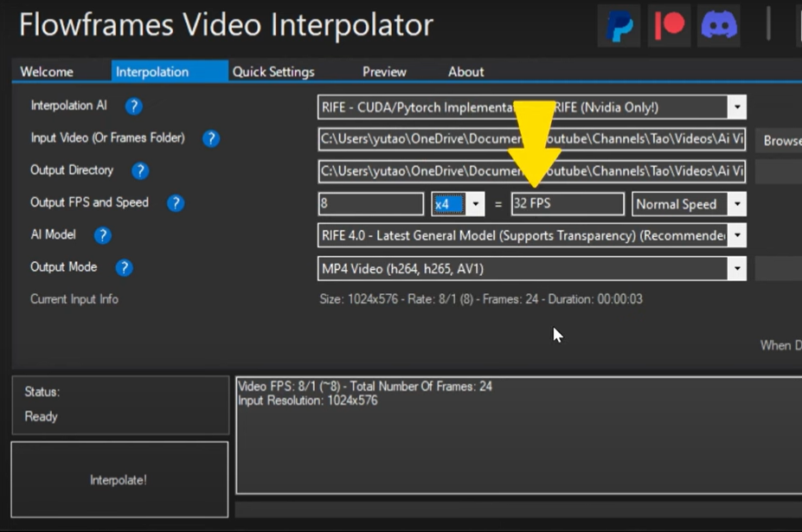Click the Interpolation AI label
The image size is (802, 532).
pos(68,106)
